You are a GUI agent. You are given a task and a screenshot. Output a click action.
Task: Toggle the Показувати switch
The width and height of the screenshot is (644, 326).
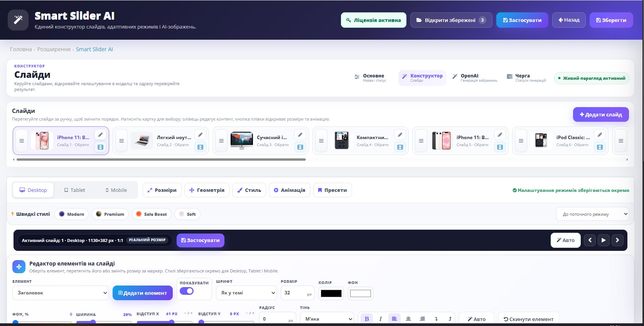click(x=187, y=291)
